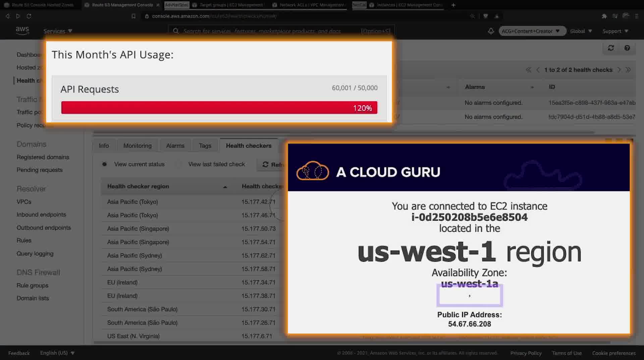This screenshot has height=360, width=644.
Task: Reload the page with the browser refresh icon
Action: 29,16
